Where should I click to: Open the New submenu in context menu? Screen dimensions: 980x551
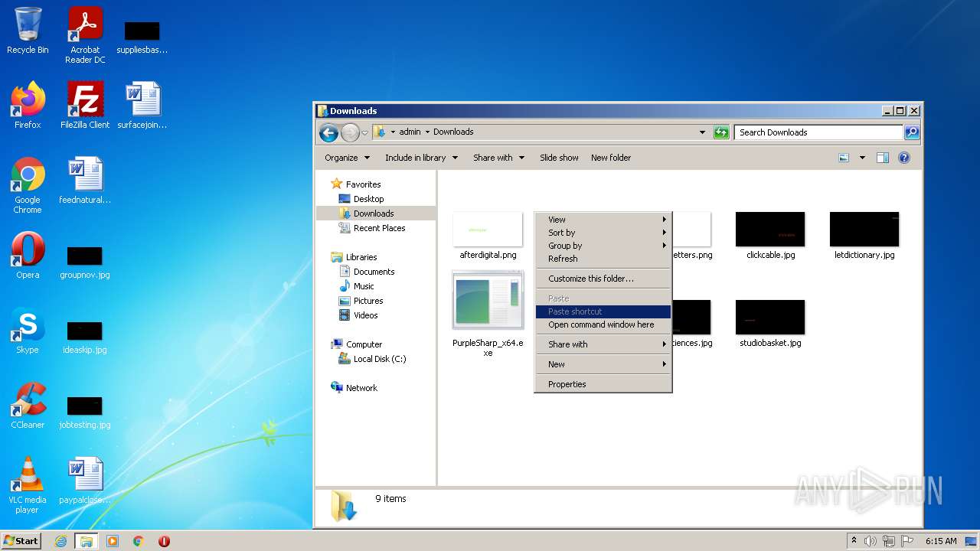coord(603,364)
